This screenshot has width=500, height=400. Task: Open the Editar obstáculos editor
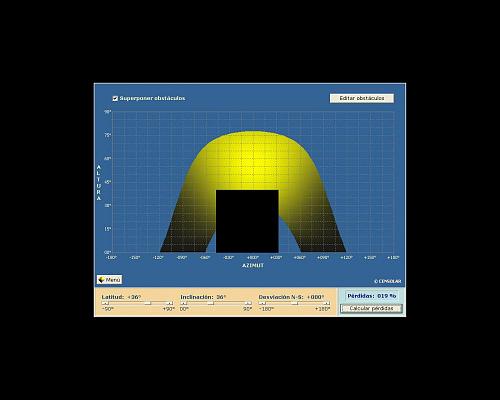(x=362, y=98)
